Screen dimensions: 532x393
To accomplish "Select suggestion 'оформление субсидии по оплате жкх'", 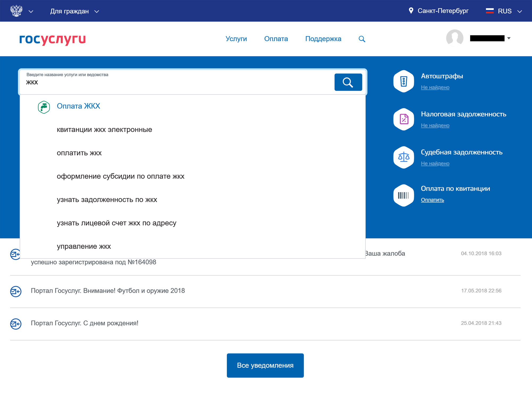I will (120, 176).
